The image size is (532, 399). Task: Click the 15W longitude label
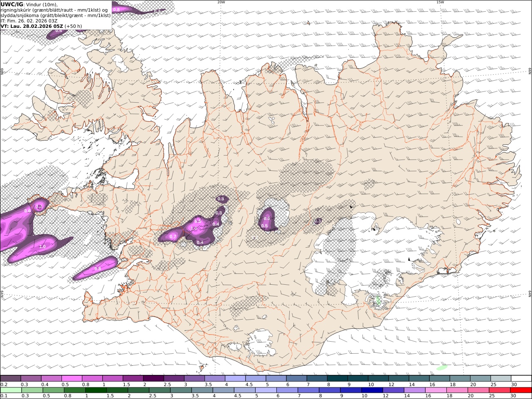click(440, 2)
